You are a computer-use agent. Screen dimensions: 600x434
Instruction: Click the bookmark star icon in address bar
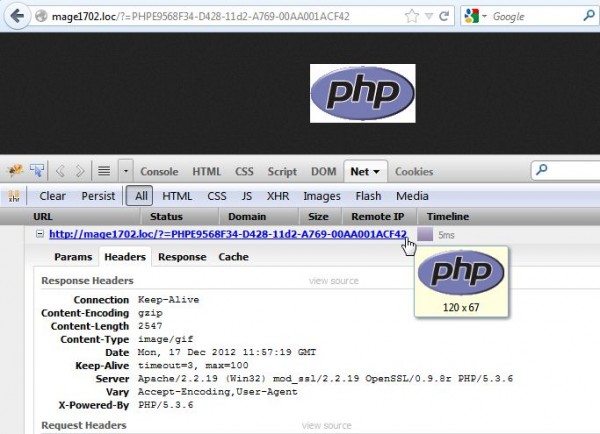tap(412, 16)
